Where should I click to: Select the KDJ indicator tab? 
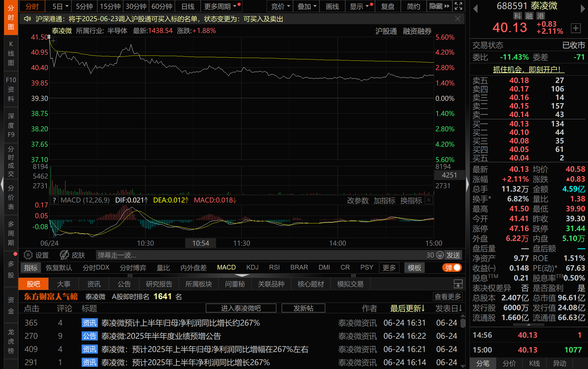click(252, 267)
